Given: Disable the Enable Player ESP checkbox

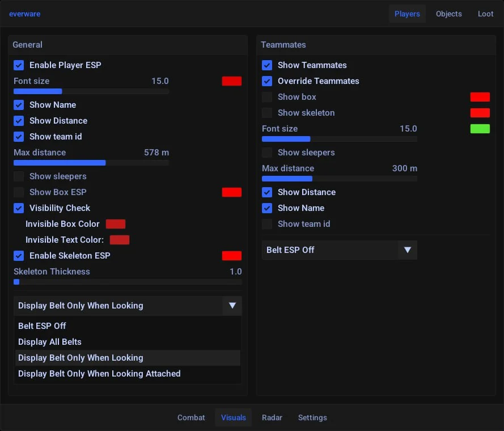Looking at the screenshot, I should (19, 65).
